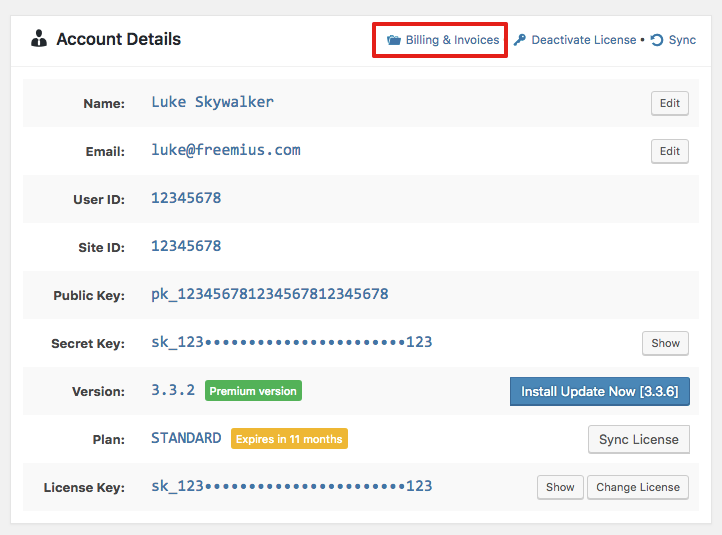Reveal the License Key with Show
This screenshot has width=722, height=535.
point(560,487)
